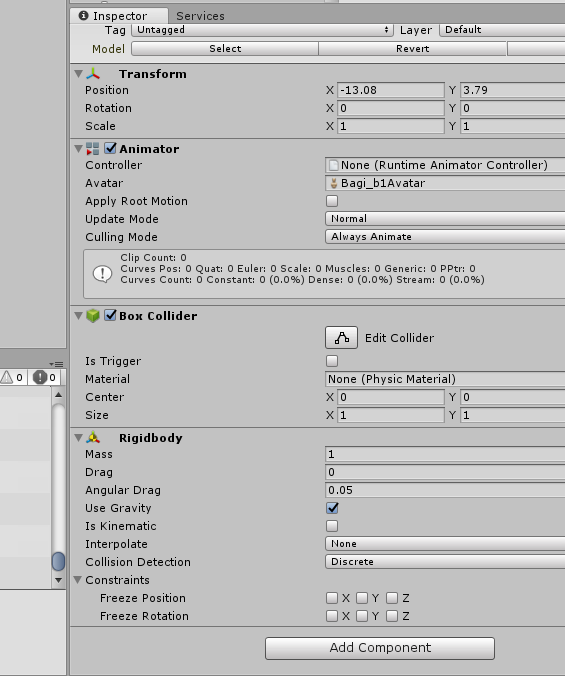Toggle Is Kinematic checkbox
The width and height of the screenshot is (565, 676).
(332, 526)
